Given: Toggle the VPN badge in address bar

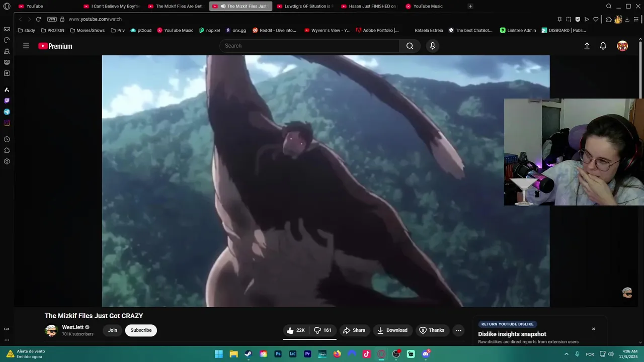Looking at the screenshot, I should (x=52, y=19).
